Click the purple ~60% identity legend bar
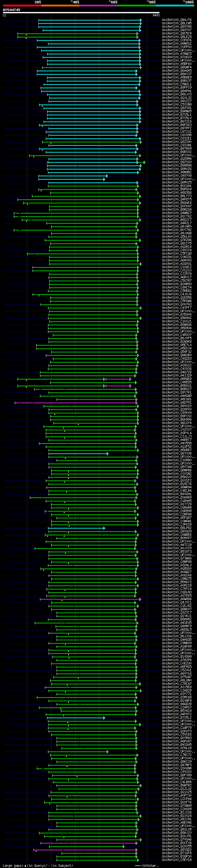Viewport: 197px width, 868px height. pos(99,6)
